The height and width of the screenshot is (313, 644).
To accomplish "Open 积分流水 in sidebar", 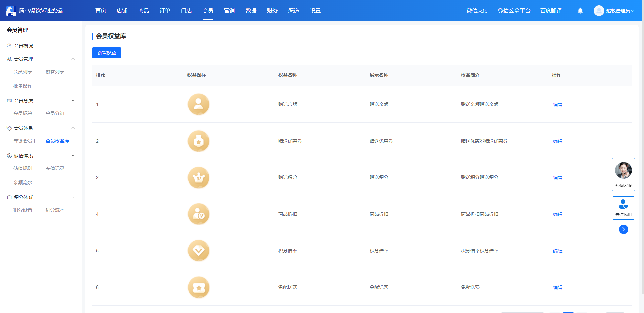I will [55, 210].
